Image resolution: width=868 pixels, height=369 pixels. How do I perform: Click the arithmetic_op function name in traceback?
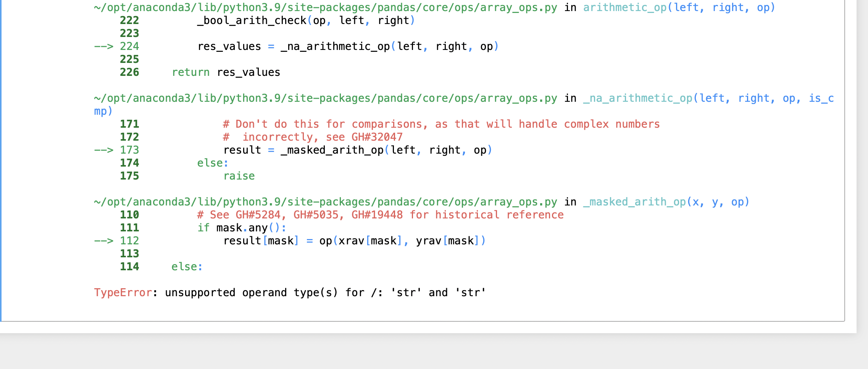[625, 8]
